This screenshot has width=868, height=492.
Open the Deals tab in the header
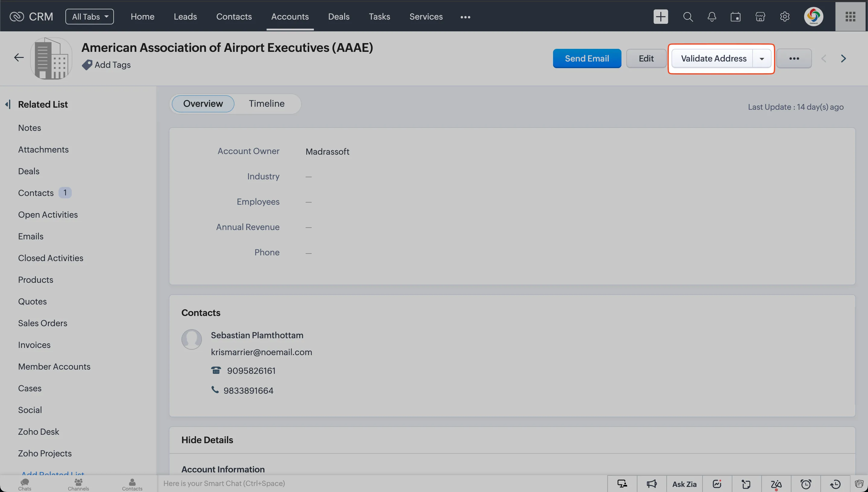pos(339,17)
